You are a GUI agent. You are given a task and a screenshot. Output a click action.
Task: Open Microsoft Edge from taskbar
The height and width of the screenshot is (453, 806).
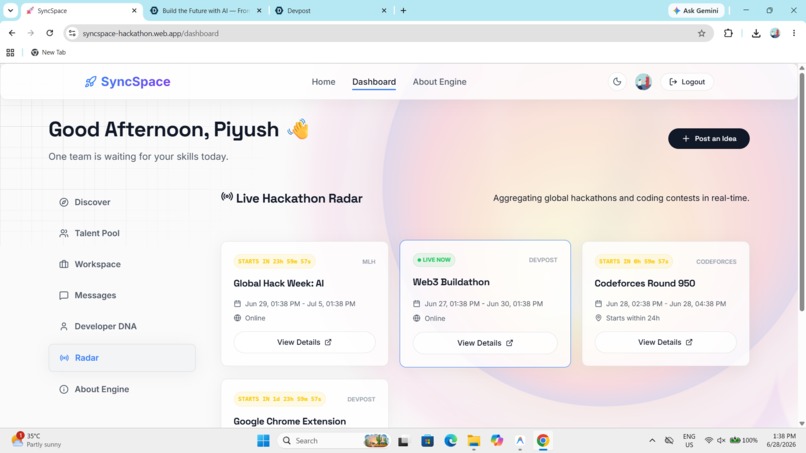(x=450, y=441)
